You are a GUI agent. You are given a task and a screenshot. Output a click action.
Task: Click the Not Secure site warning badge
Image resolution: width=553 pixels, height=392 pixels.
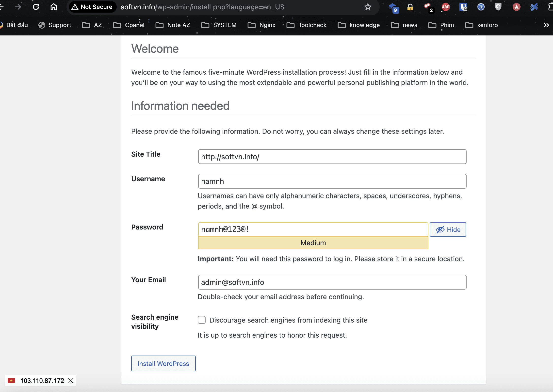point(92,7)
